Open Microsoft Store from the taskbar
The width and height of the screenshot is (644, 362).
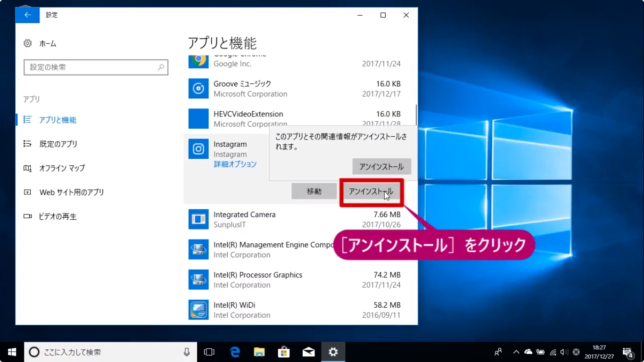284,352
